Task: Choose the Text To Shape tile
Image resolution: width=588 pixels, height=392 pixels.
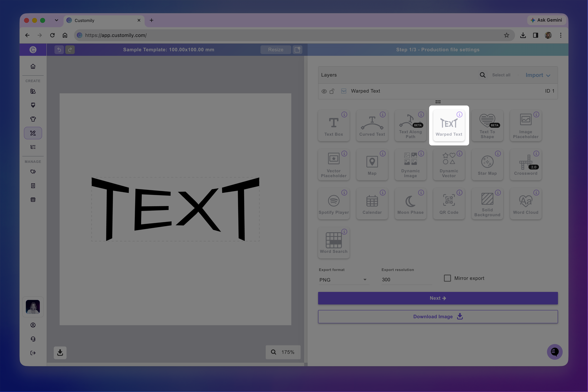Action: [487, 126]
